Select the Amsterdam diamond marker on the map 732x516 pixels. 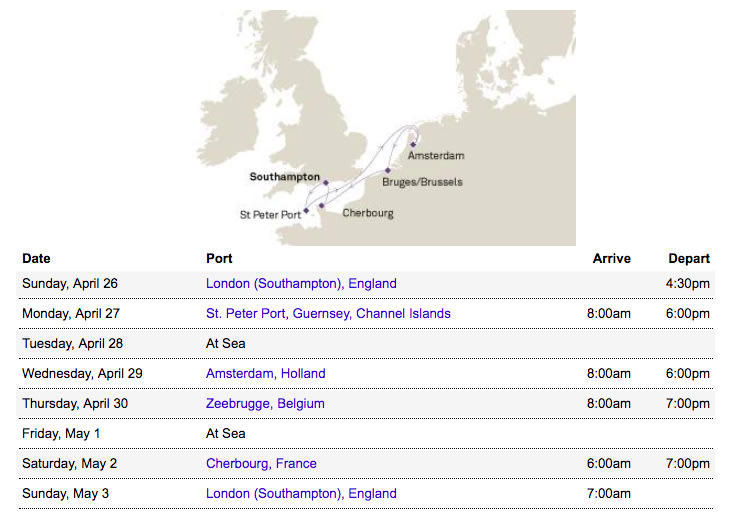[412, 144]
